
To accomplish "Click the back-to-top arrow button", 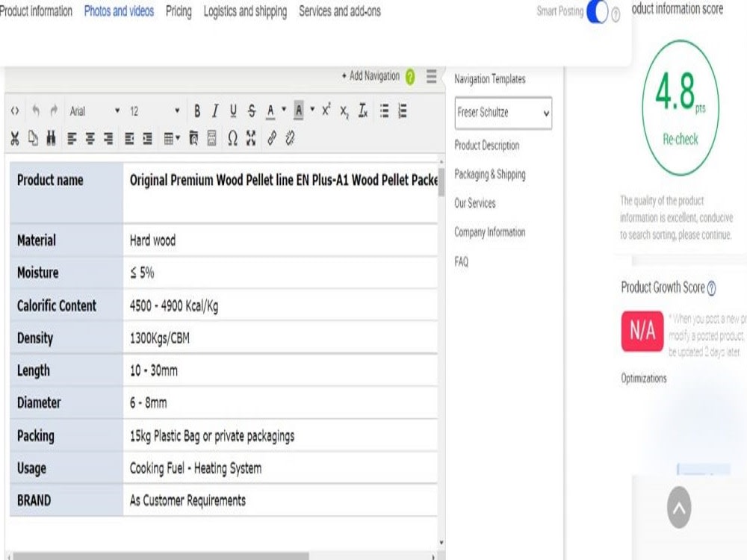I will (x=679, y=508).
